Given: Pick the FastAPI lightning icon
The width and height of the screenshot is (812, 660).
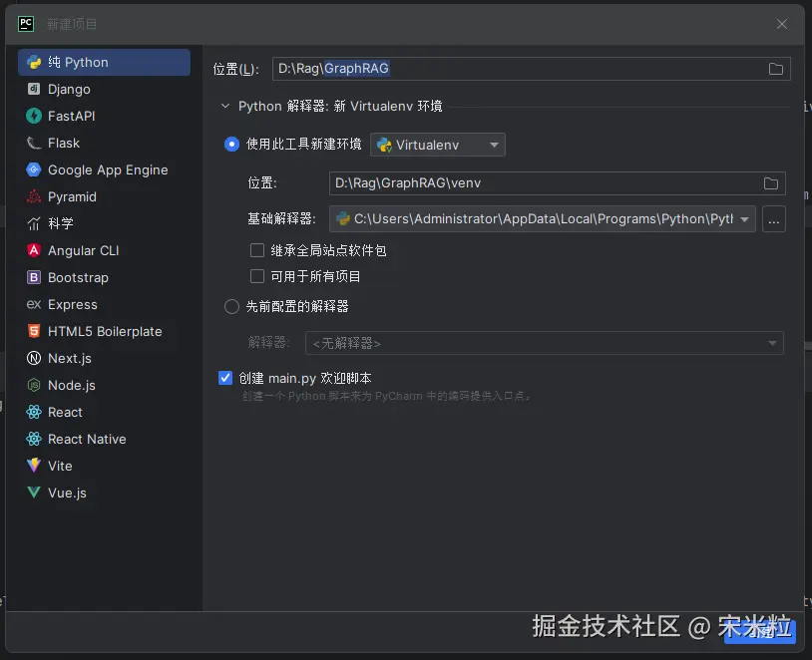Looking at the screenshot, I should (x=34, y=116).
